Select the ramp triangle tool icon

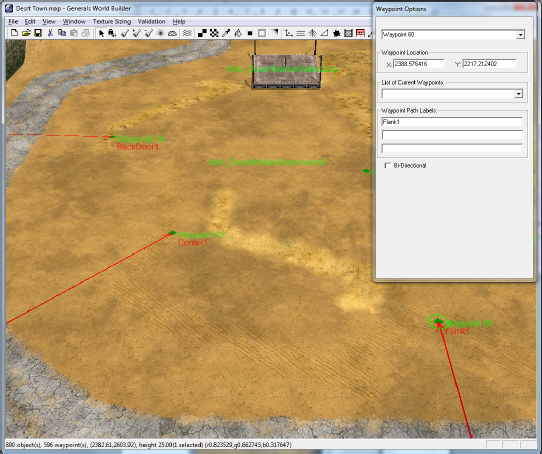click(x=324, y=33)
